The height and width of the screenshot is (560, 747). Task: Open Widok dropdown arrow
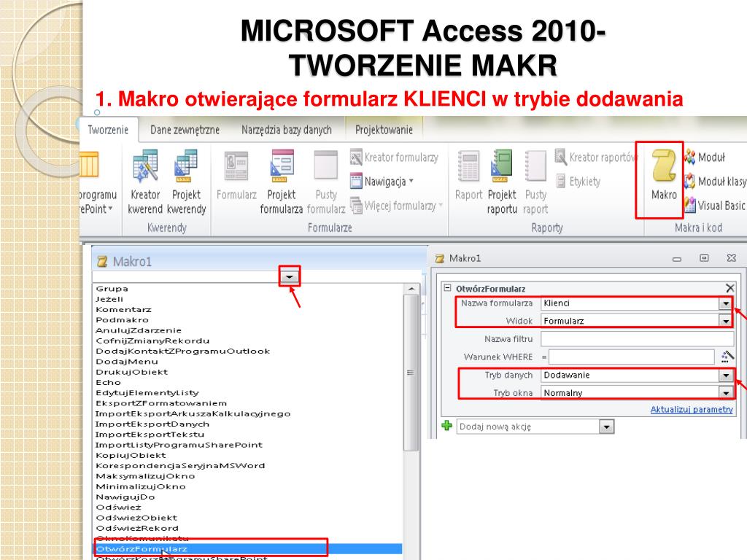click(x=725, y=322)
